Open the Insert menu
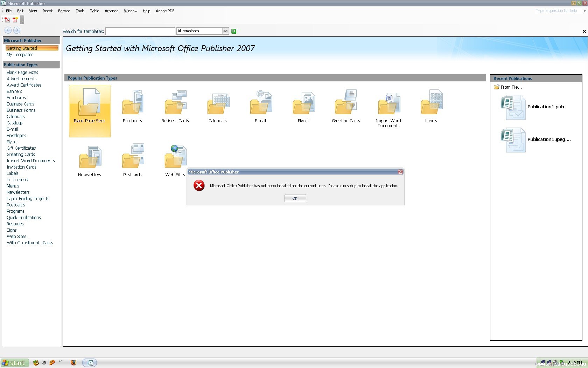588x368 pixels. [x=48, y=11]
